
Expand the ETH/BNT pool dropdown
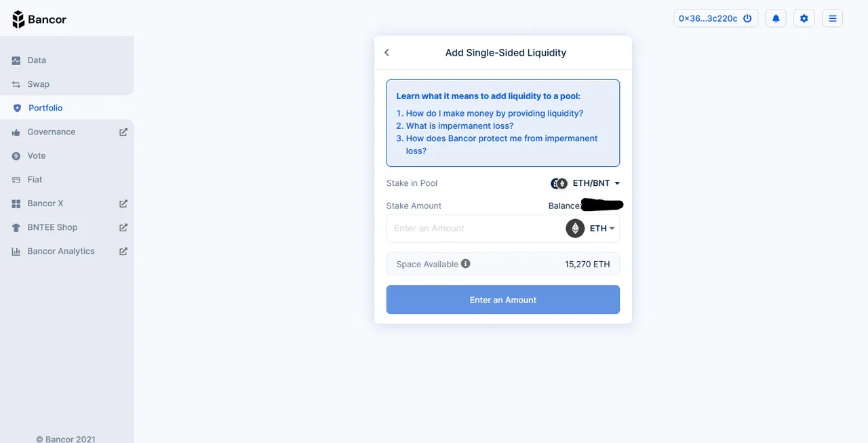(x=585, y=183)
